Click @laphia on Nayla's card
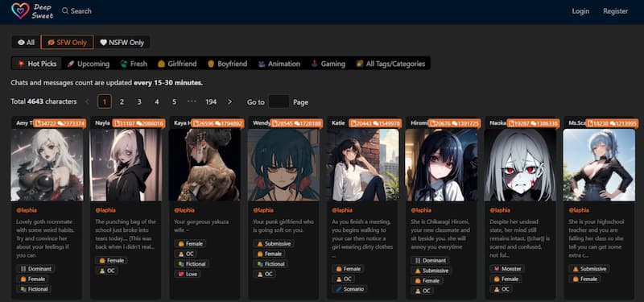This screenshot has width=644, height=302. click(105, 210)
